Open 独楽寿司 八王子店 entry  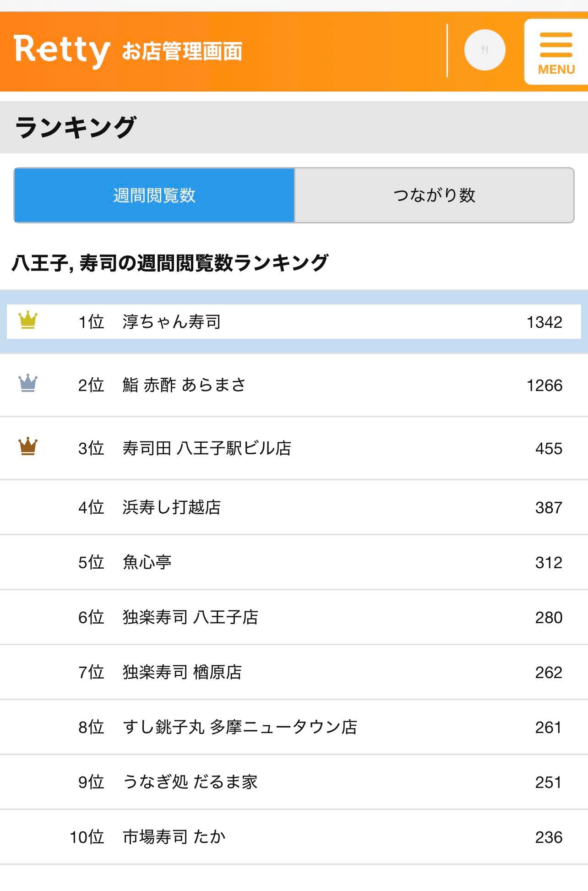[294, 617]
